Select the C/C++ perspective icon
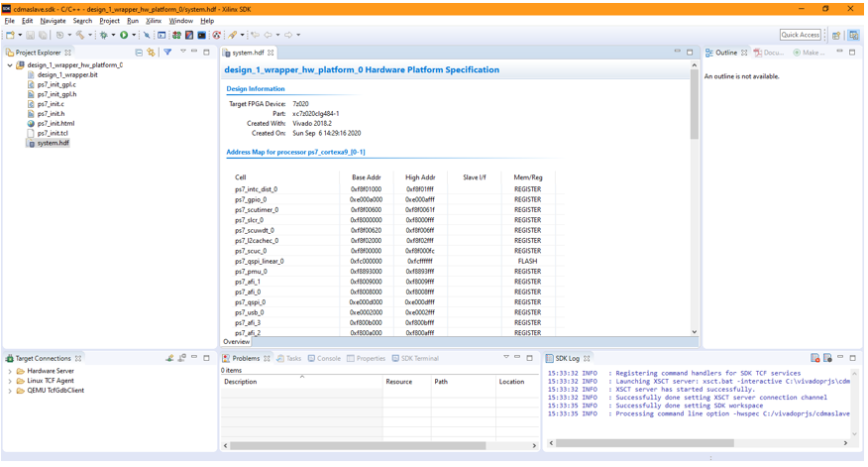The image size is (868, 467). 853,35
